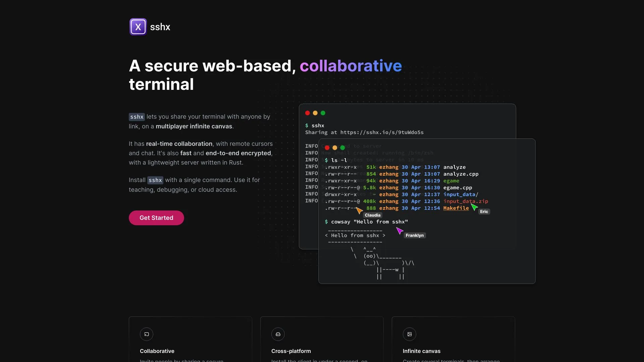Click the underlined Makefile link
Image resolution: width=644 pixels, height=362 pixels.
pyautogui.click(x=456, y=208)
